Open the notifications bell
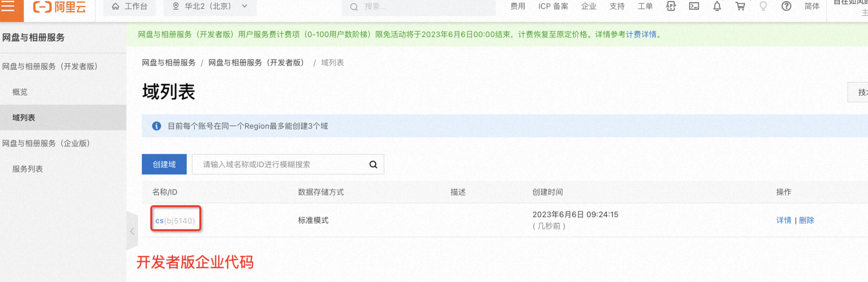Viewport: 868px width, 282px height. tap(717, 7)
